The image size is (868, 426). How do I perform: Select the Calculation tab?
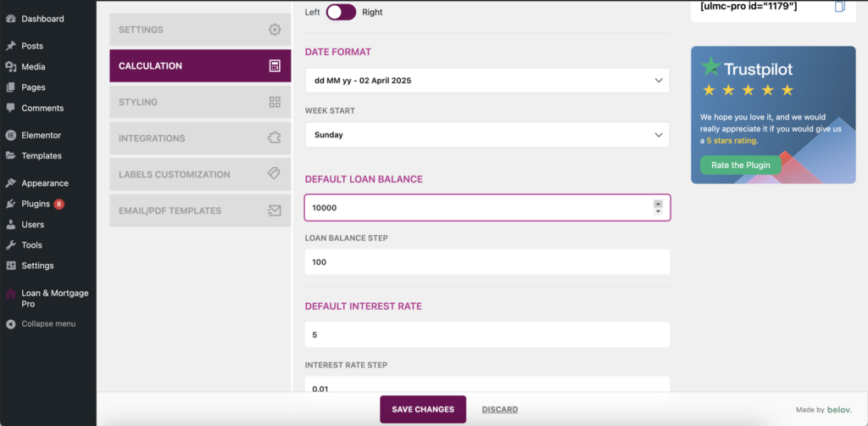(x=200, y=66)
